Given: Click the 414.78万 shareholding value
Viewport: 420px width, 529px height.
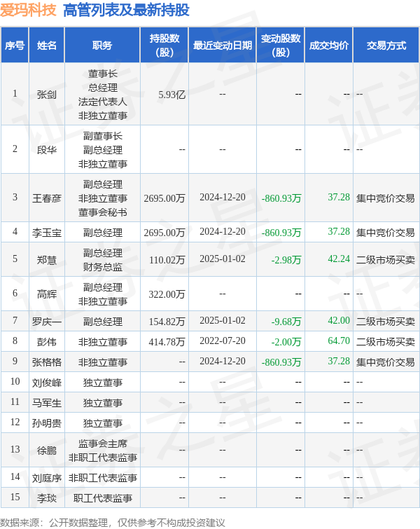Looking at the screenshot, I should [167, 342].
